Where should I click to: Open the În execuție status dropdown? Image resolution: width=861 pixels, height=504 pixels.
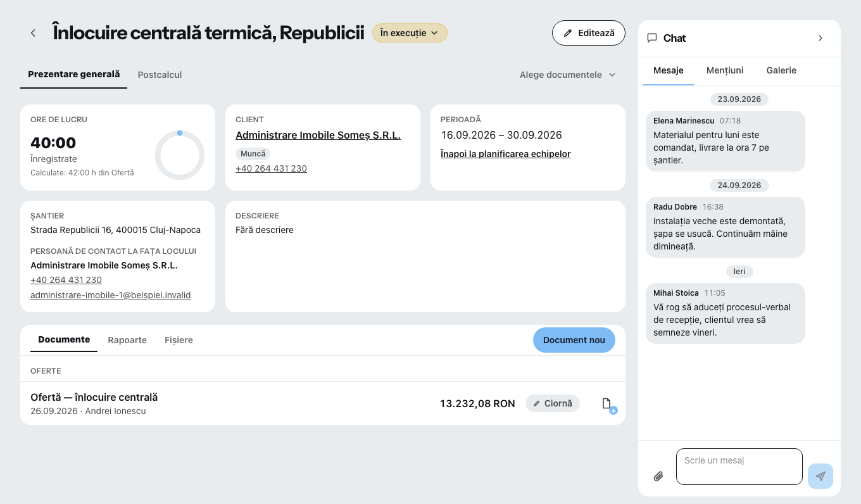(x=410, y=33)
